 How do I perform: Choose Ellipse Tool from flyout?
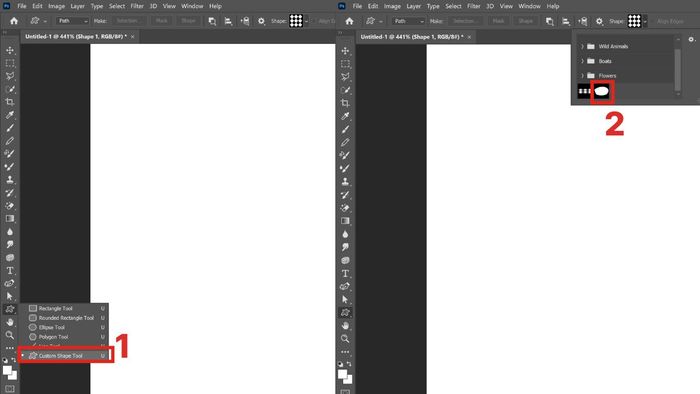(x=65, y=327)
